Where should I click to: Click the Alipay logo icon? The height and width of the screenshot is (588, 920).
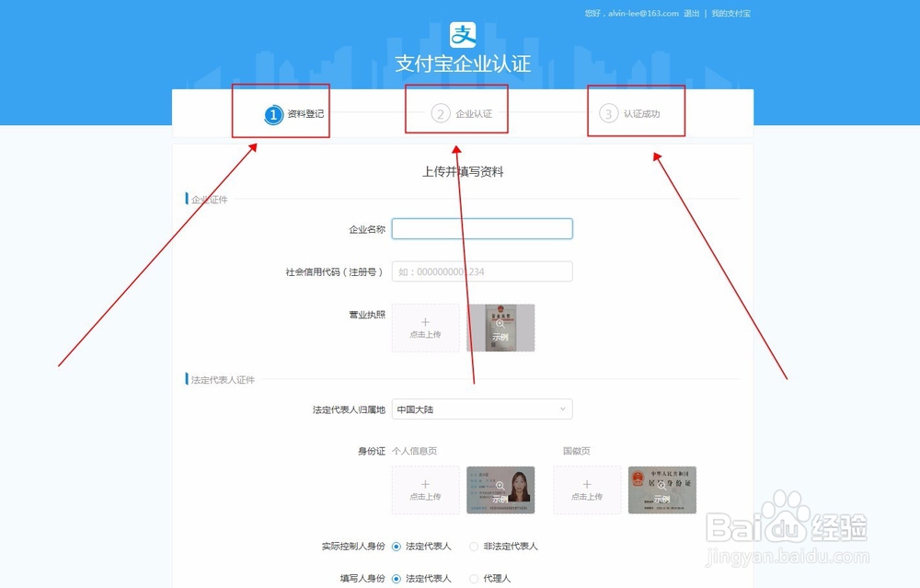pos(463,35)
